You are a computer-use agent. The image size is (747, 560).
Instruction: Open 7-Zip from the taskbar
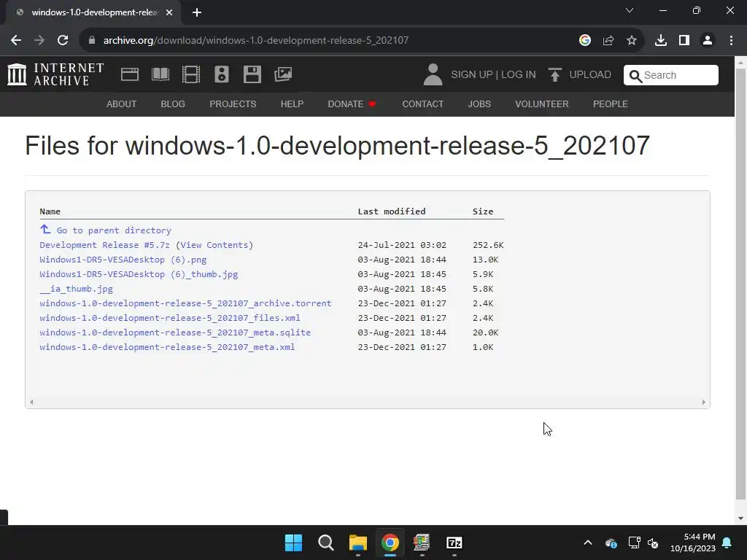click(x=454, y=542)
